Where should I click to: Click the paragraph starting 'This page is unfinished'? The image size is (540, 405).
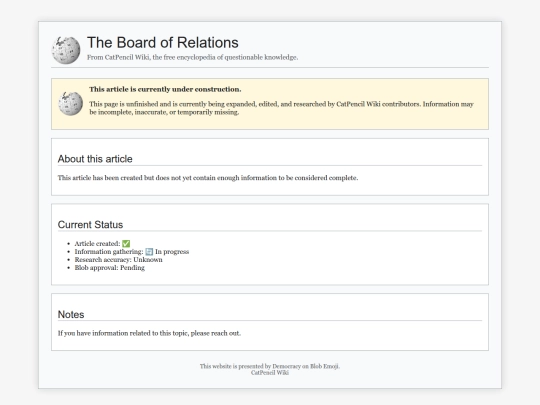281,108
